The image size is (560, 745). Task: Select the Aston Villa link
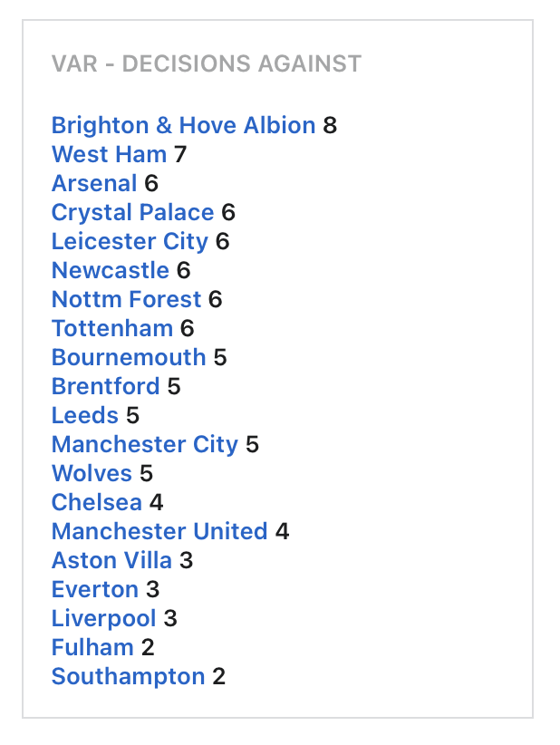point(111,561)
